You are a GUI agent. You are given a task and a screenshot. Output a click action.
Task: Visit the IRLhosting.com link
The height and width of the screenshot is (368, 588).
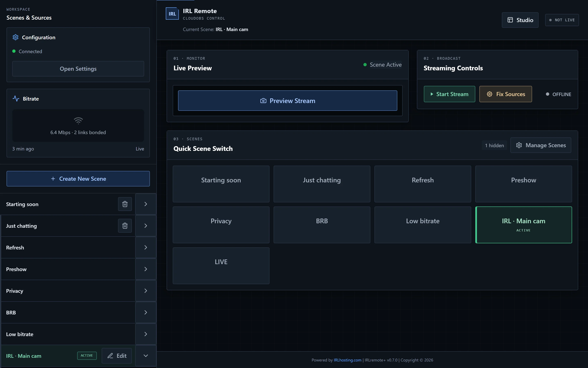click(347, 360)
